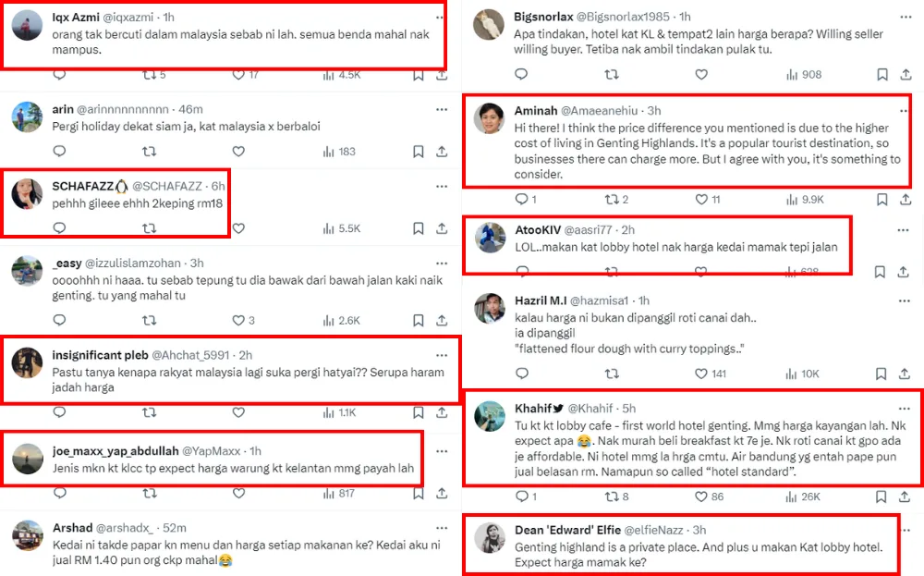Open more menu on Hazril M.I's tweet
The image size is (924, 576).
click(906, 300)
